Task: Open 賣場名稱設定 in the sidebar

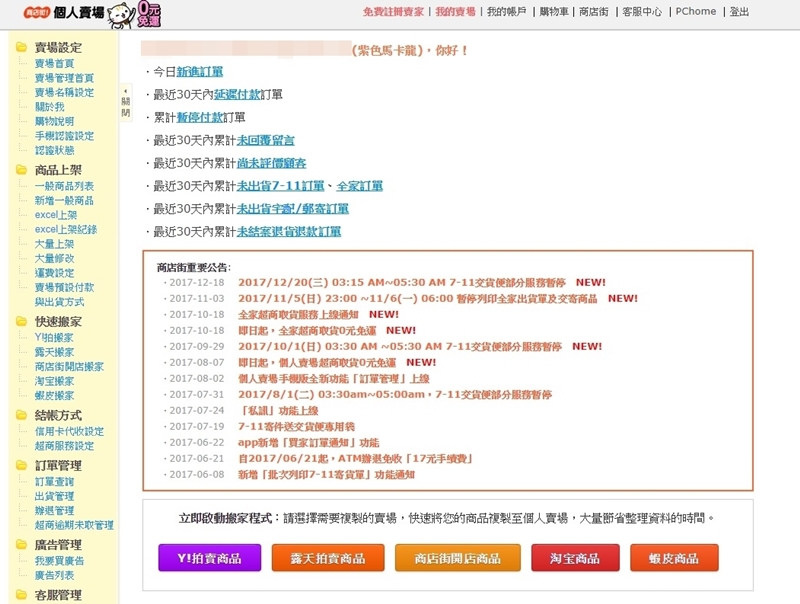Action: (x=64, y=92)
